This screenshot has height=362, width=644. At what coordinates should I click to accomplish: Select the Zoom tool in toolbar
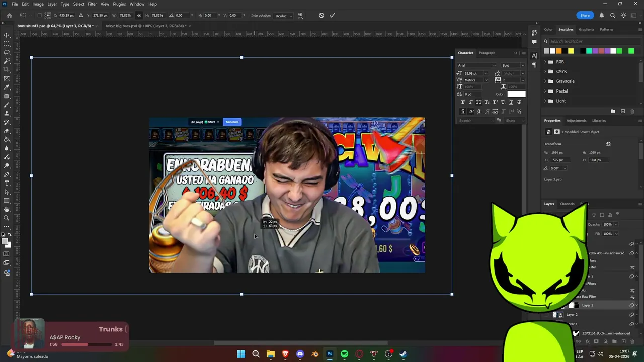(7, 218)
